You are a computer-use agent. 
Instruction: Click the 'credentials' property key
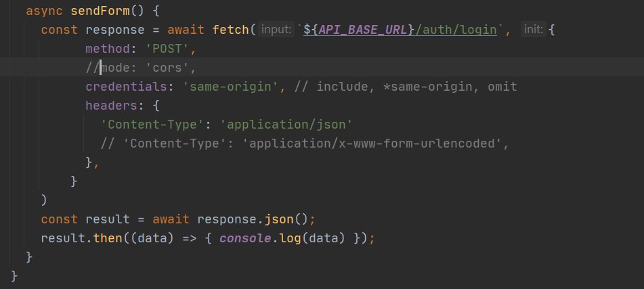(x=126, y=87)
